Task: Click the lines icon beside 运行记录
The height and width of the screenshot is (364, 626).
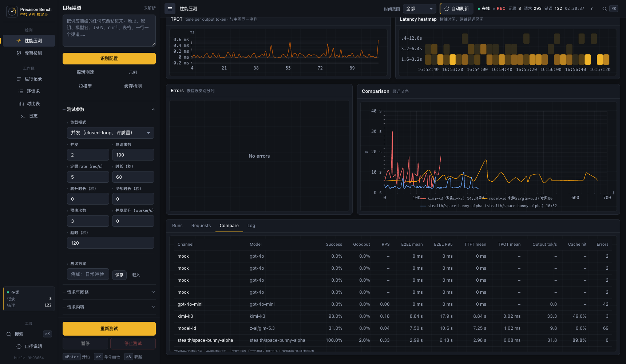Action: tap(19, 79)
